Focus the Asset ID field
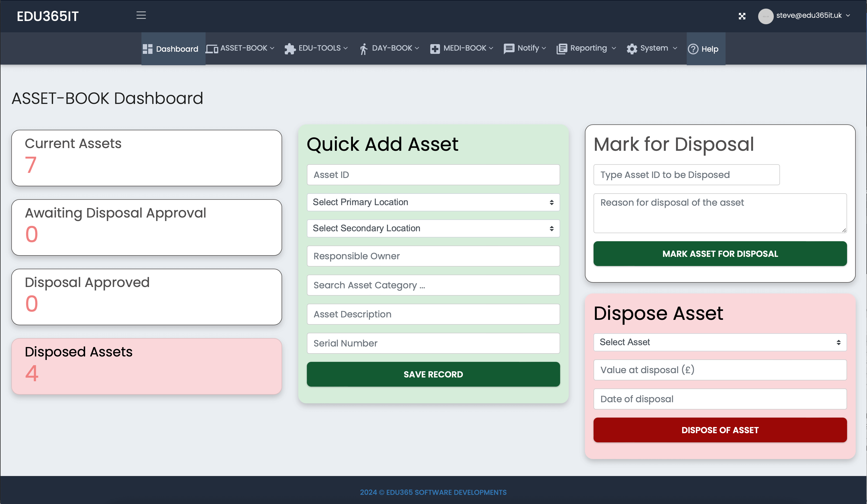This screenshot has width=867, height=504. coord(433,175)
